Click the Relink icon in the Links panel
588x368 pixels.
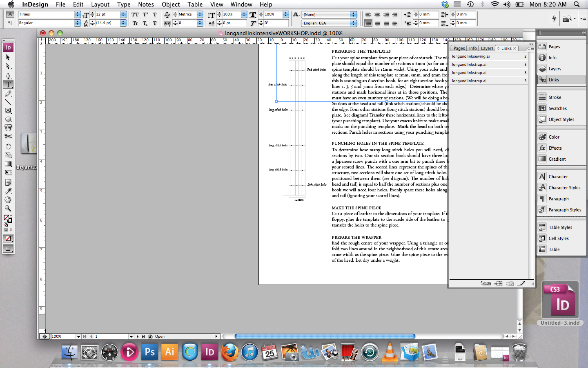486,283
